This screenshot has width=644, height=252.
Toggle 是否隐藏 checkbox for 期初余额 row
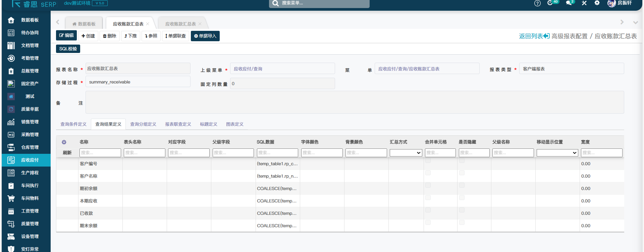pyautogui.click(x=462, y=185)
